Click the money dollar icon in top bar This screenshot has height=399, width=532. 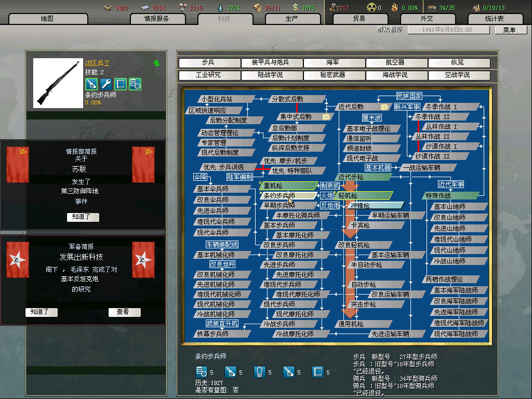(295, 7)
